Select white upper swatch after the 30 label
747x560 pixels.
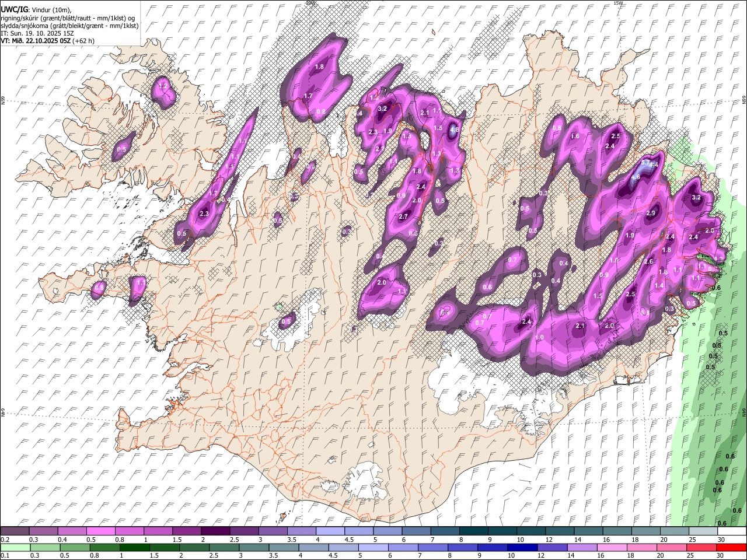tap(732, 531)
